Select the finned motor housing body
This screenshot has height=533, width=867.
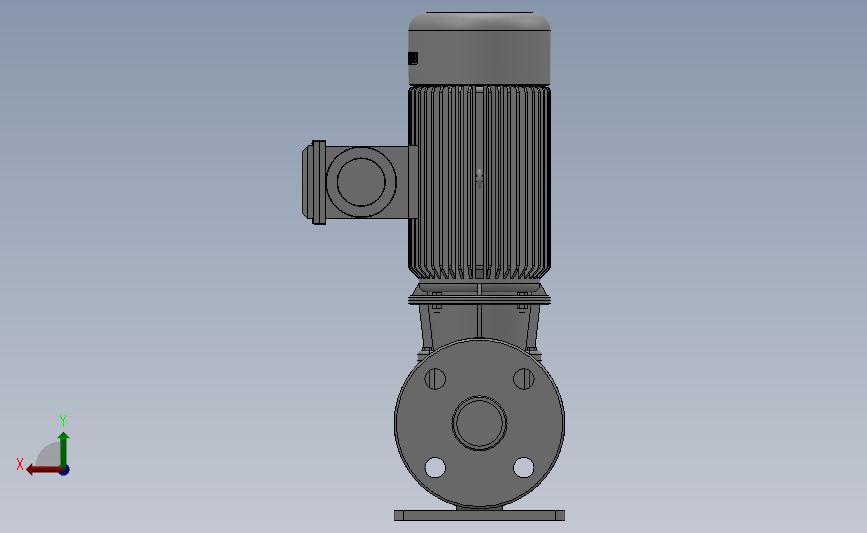(x=479, y=182)
